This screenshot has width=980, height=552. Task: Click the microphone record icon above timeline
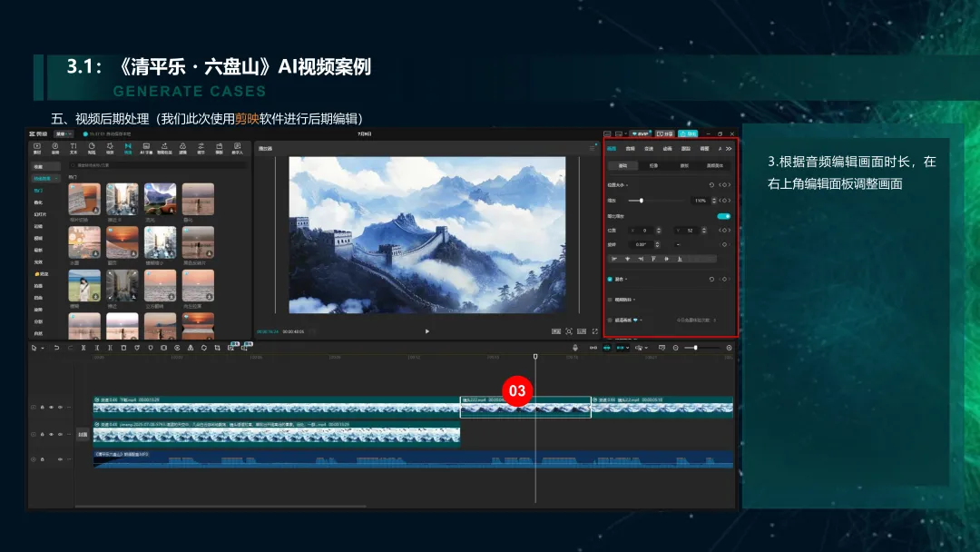[575, 348]
